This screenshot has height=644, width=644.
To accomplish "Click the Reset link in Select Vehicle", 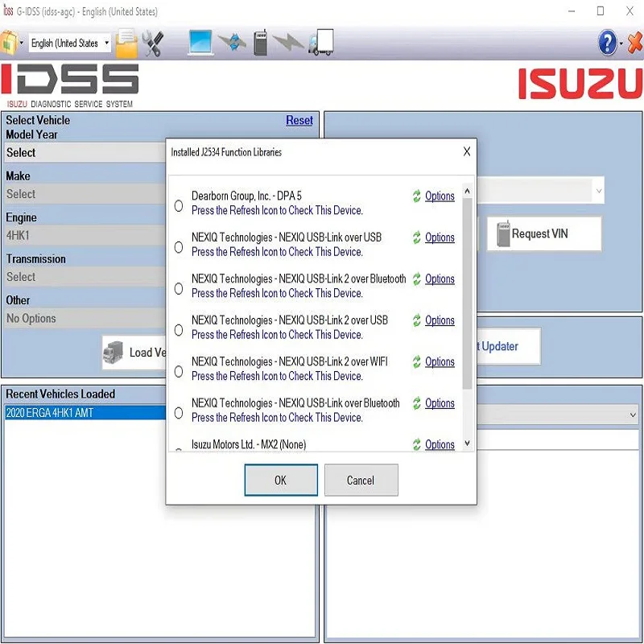I will 299,120.
